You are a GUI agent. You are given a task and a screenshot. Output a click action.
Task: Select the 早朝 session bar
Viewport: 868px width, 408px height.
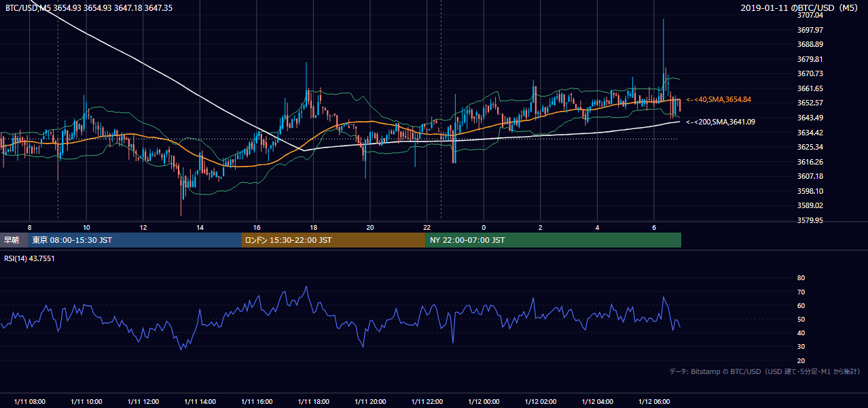14,240
